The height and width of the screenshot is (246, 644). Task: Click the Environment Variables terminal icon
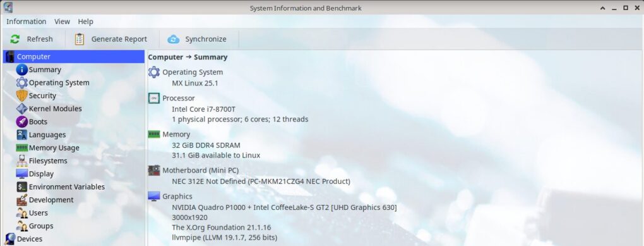click(x=21, y=187)
